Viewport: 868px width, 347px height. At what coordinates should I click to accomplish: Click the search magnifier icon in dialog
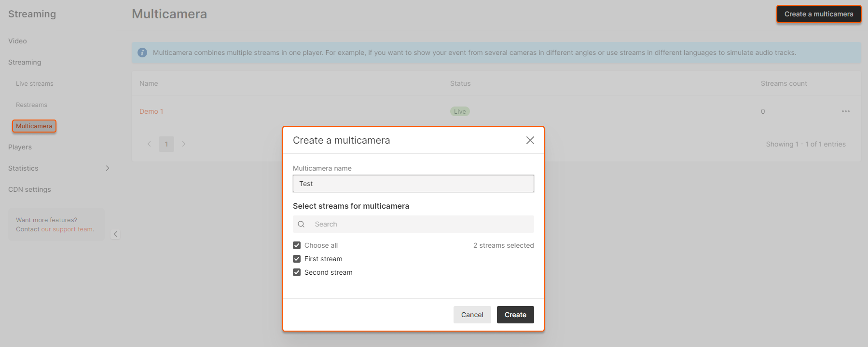pos(301,224)
